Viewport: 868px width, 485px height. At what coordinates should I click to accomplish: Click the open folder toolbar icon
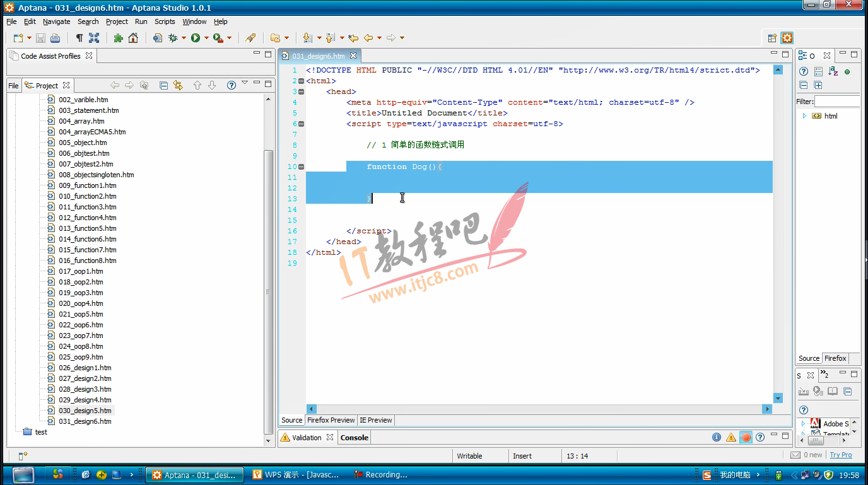[275, 38]
